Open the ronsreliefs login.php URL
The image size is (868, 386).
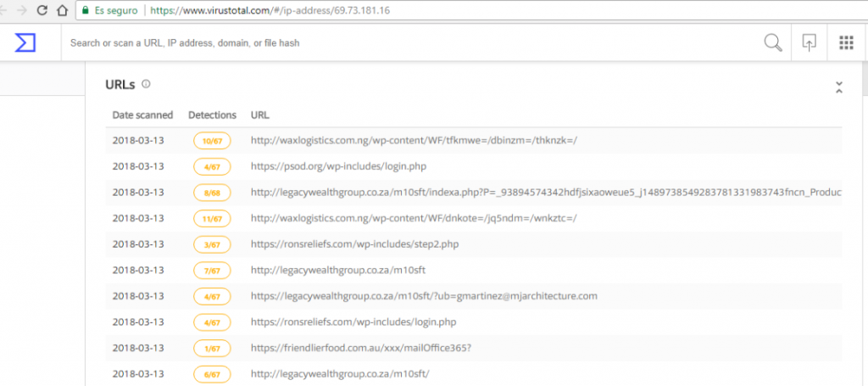pyautogui.click(x=353, y=322)
